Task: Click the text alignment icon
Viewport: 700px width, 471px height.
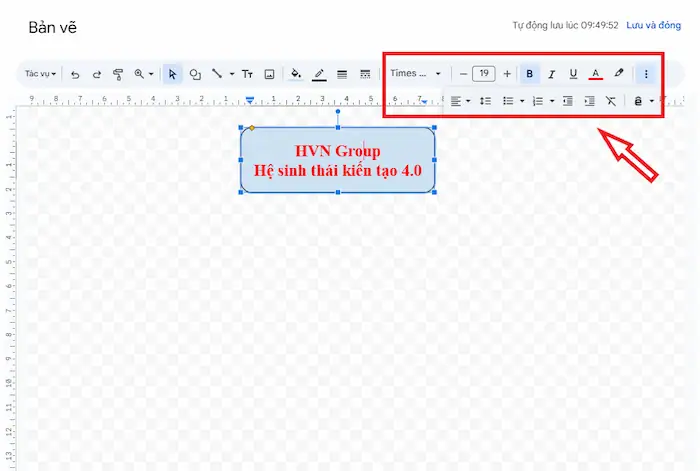Action: click(455, 101)
